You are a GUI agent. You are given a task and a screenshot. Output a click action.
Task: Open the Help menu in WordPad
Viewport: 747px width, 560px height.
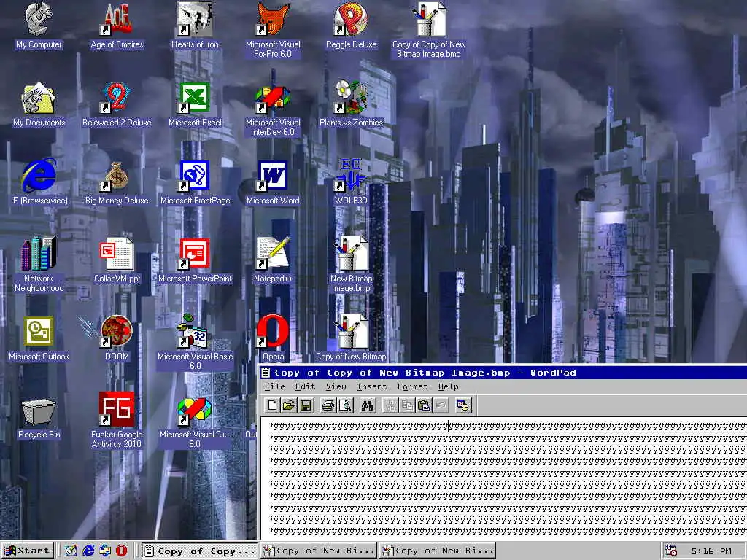[x=449, y=386]
